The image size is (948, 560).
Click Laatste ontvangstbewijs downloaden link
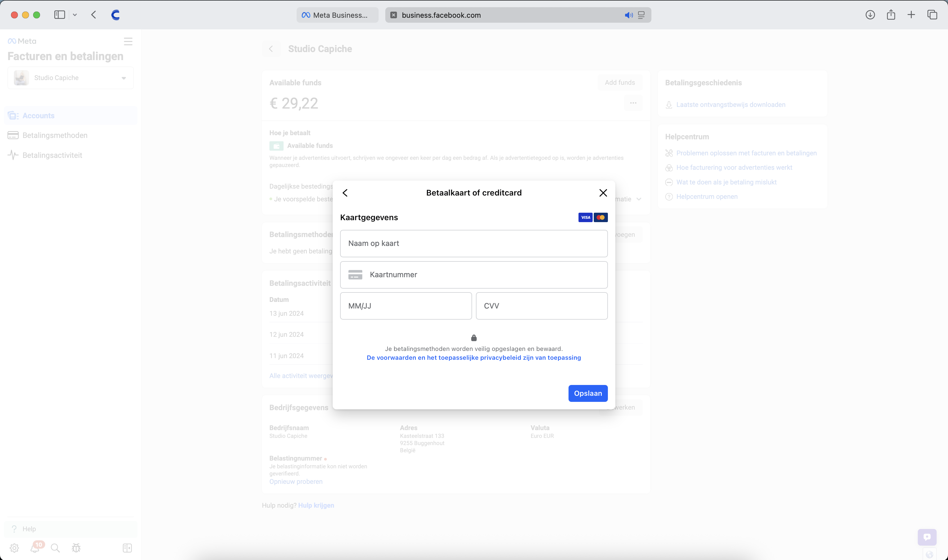pos(730,104)
